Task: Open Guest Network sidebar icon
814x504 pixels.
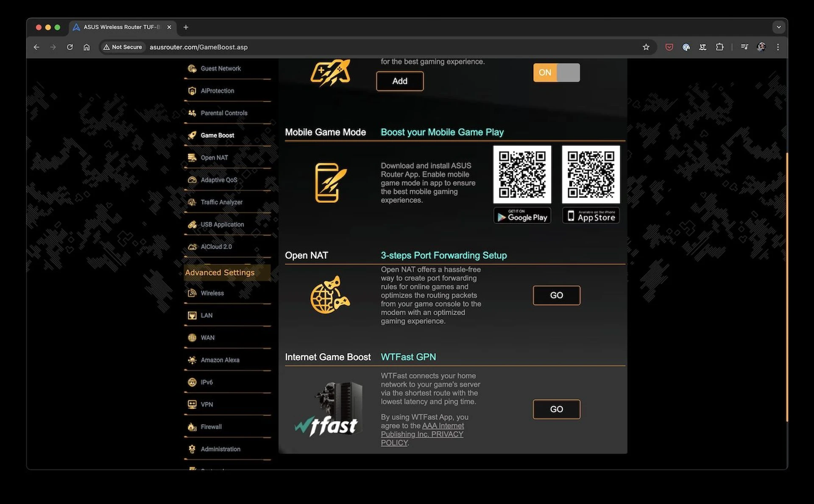Action: (x=192, y=69)
